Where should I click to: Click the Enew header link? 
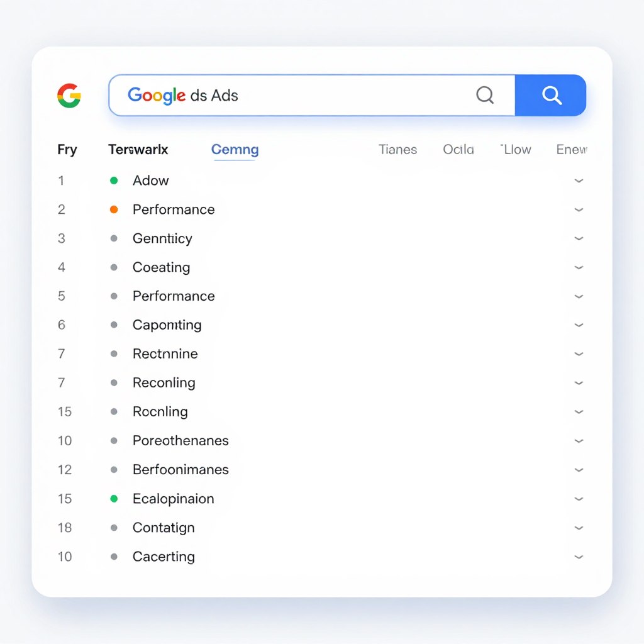(571, 150)
